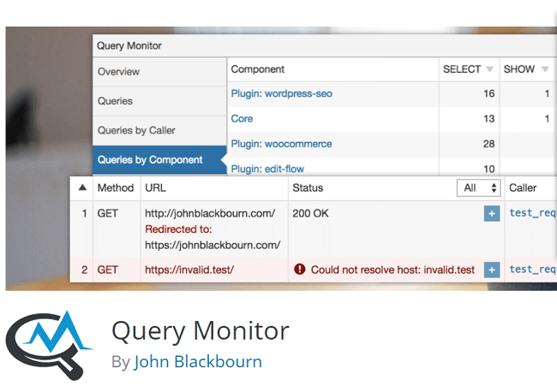Click the Could not resolve host message
The height and width of the screenshot is (392, 557).
pos(392,270)
